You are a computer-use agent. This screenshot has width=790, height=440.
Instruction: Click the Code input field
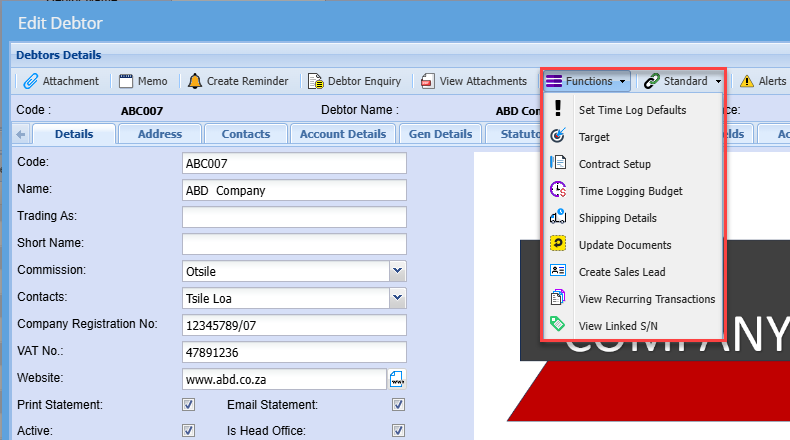pos(294,163)
